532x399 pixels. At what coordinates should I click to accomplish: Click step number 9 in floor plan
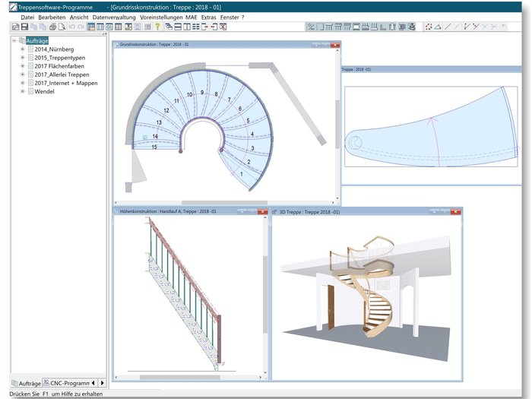point(202,92)
